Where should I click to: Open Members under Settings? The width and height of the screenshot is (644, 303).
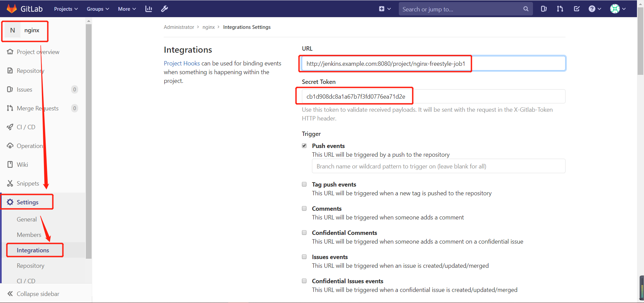click(29, 235)
